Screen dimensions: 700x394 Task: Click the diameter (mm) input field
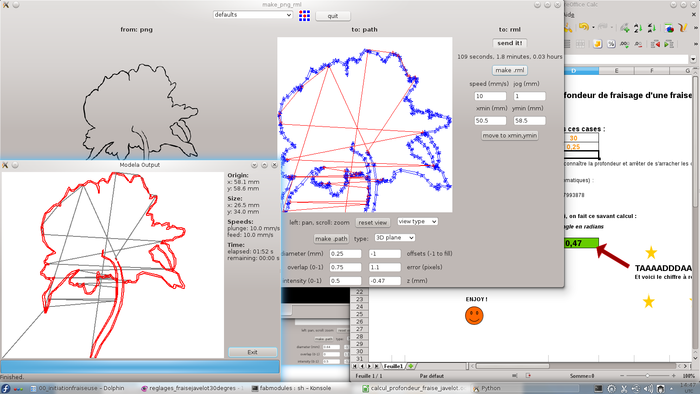(346, 253)
